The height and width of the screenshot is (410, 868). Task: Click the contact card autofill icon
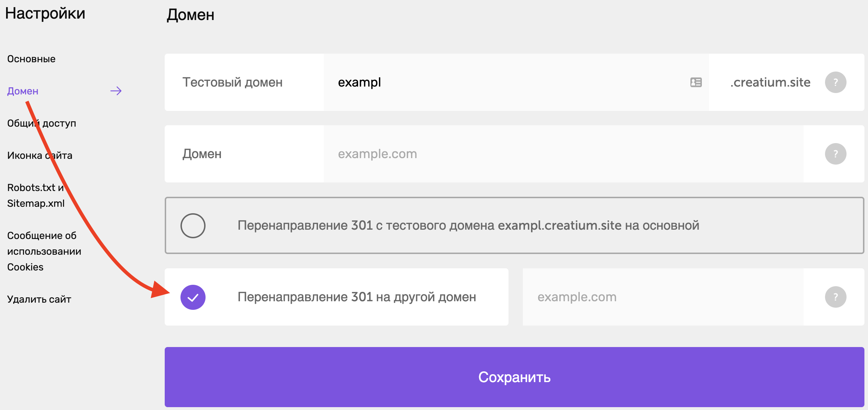click(x=696, y=82)
